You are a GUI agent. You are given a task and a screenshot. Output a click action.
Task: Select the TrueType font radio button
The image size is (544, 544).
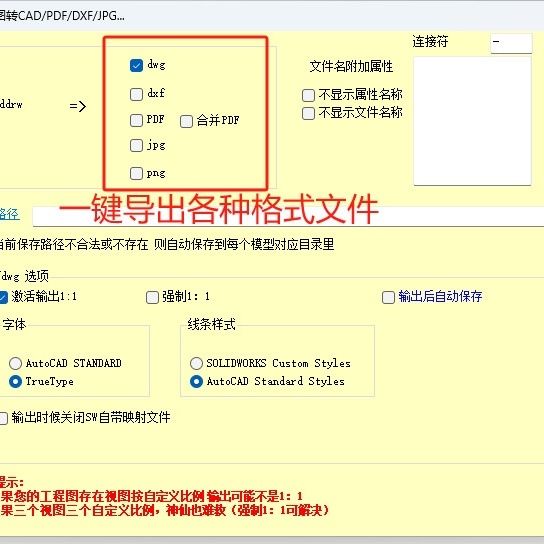(x=15, y=382)
